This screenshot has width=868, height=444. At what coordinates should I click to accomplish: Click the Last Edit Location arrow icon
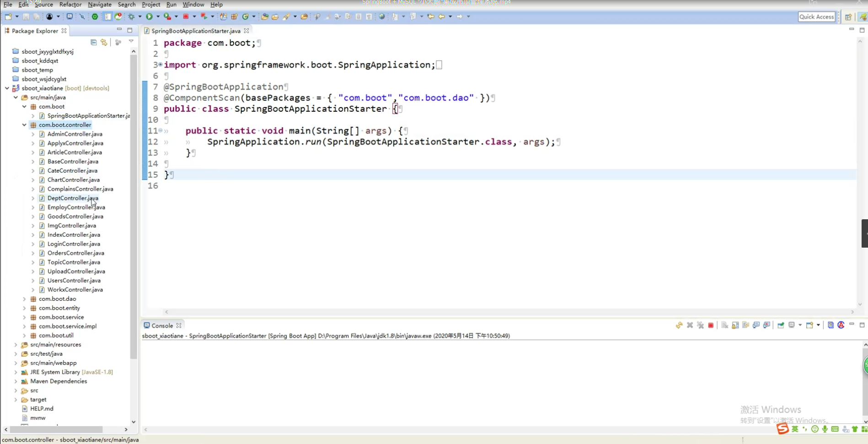point(431,16)
